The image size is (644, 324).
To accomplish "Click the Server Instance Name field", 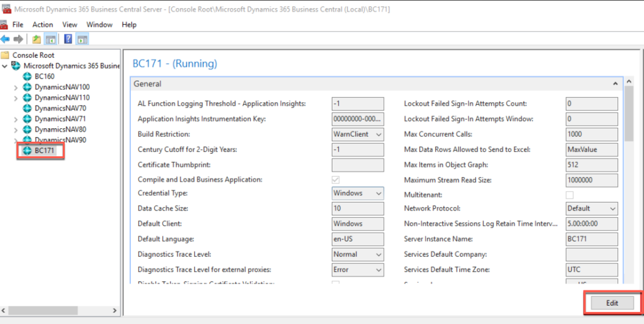I will pos(592,239).
